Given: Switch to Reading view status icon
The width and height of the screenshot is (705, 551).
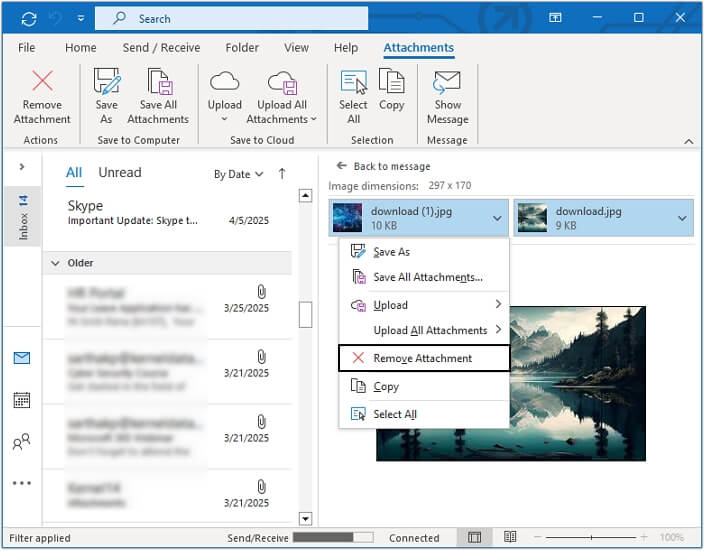Looking at the screenshot, I should click(510, 537).
